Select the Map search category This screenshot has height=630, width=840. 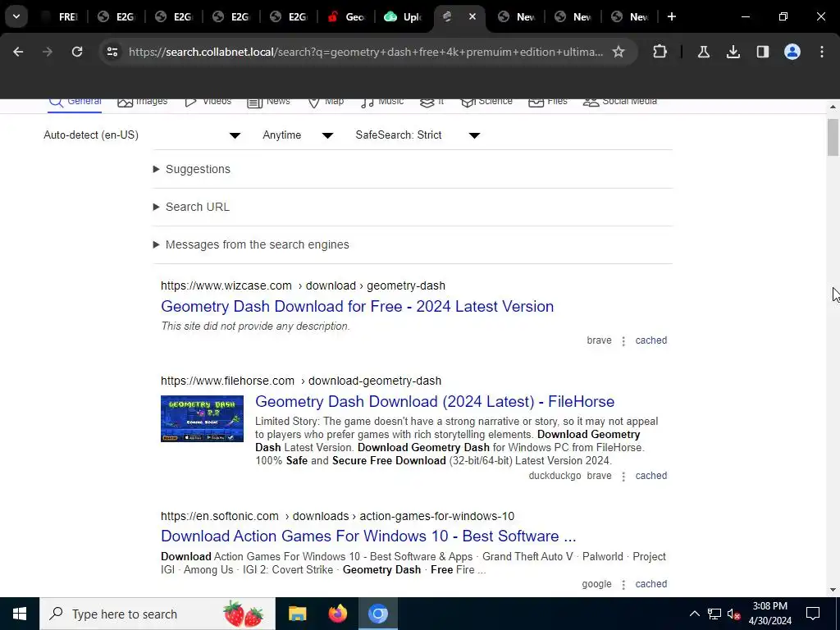pyautogui.click(x=326, y=102)
